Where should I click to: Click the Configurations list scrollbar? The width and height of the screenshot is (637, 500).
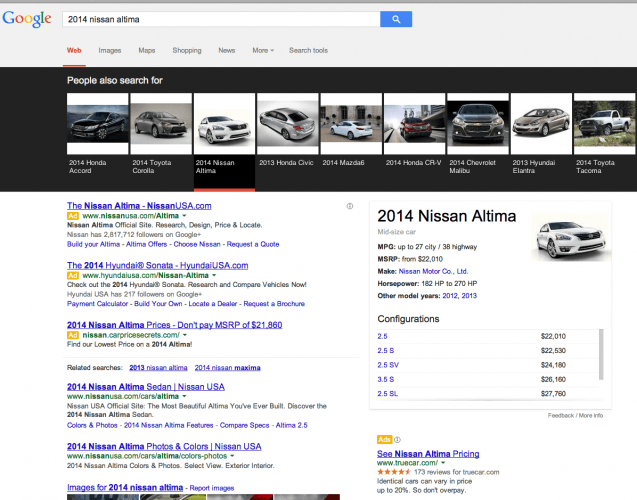(601, 355)
